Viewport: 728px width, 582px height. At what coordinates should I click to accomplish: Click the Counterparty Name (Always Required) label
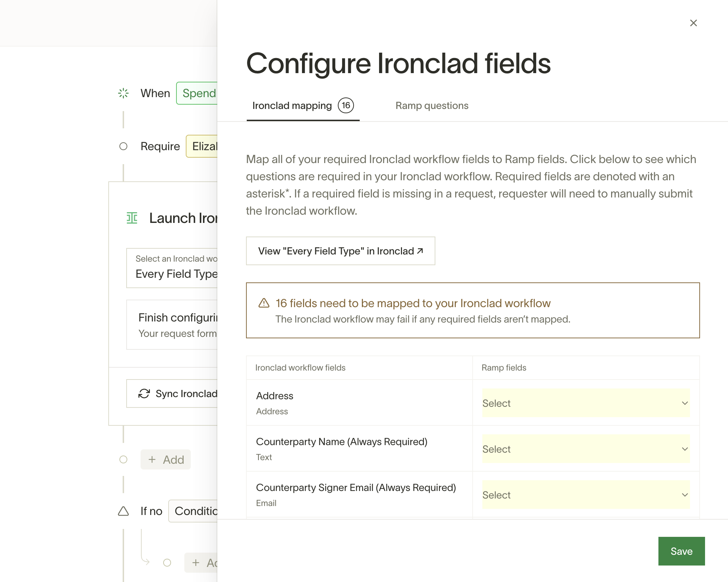(342, 442)
